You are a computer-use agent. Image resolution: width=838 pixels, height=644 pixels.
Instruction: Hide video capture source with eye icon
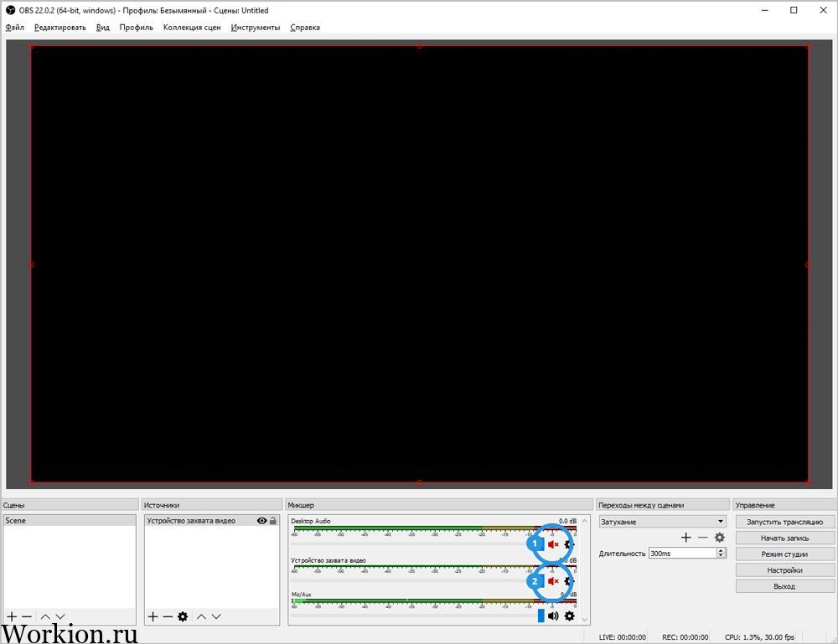click(x=261, y=521)
